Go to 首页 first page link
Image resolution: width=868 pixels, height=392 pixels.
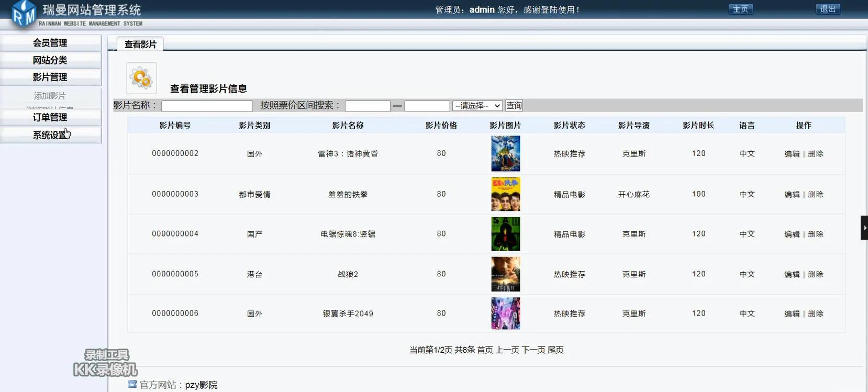pos(485,350)
